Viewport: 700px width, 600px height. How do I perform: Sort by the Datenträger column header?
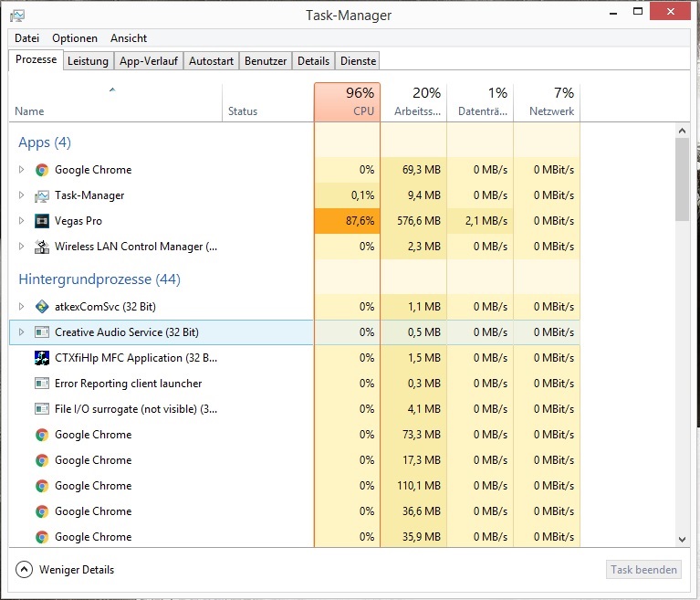pos(480,103)
